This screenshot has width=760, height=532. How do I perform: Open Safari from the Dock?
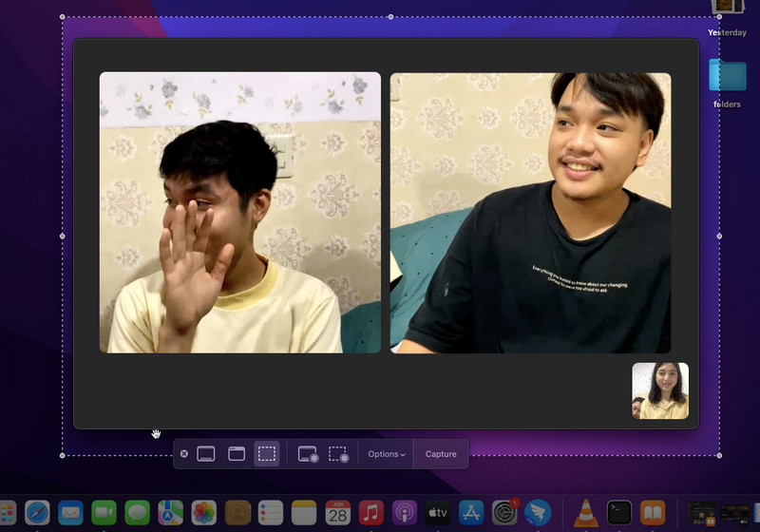pyautogui.click(x=37, y=513)
